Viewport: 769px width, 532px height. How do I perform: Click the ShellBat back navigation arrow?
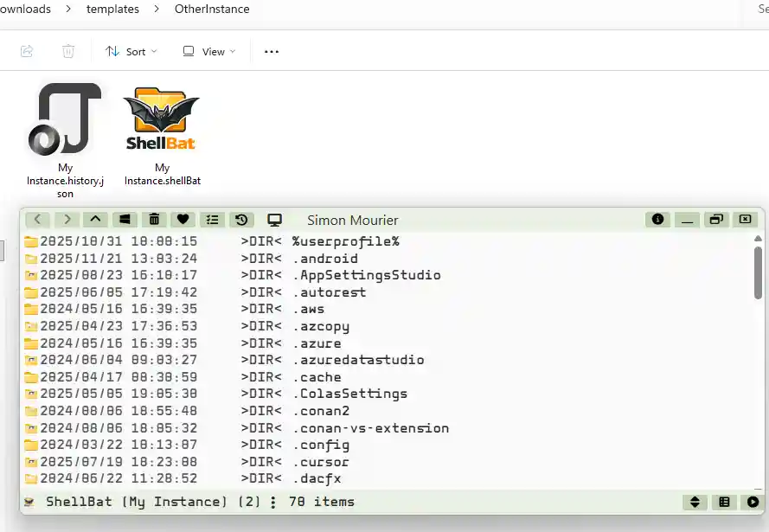click(x=37, y=220)
